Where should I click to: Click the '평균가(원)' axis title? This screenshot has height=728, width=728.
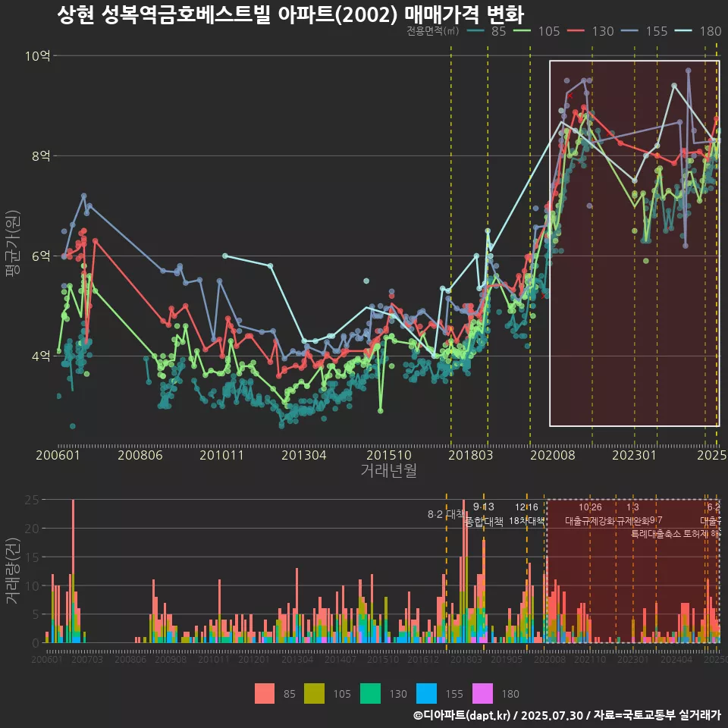pos(13,243)
